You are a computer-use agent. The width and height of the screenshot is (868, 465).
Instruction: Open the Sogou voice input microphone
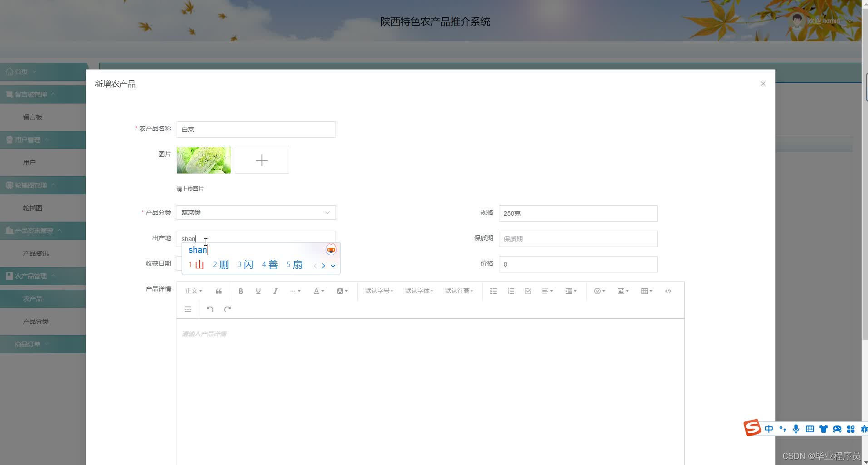[796, 429]
